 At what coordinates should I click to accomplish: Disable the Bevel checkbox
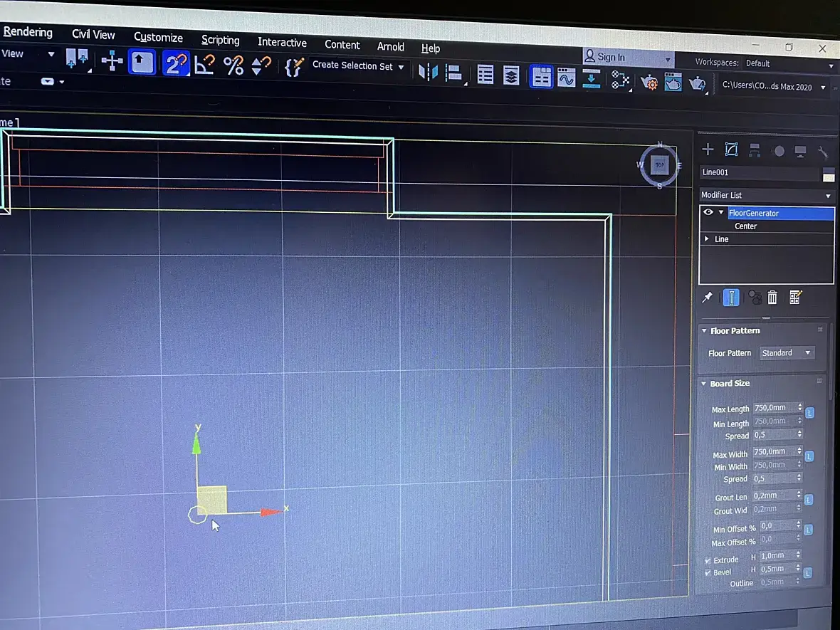click(x=708, y=572)
